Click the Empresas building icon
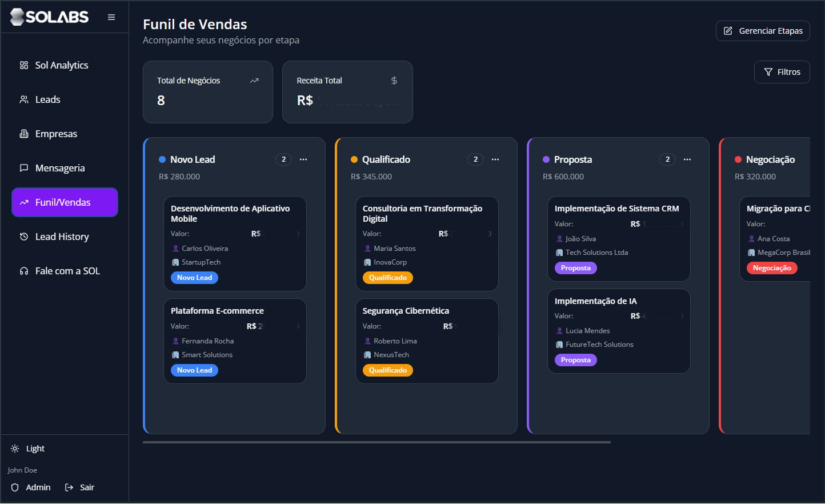825x504 pixels. (24, 134)
